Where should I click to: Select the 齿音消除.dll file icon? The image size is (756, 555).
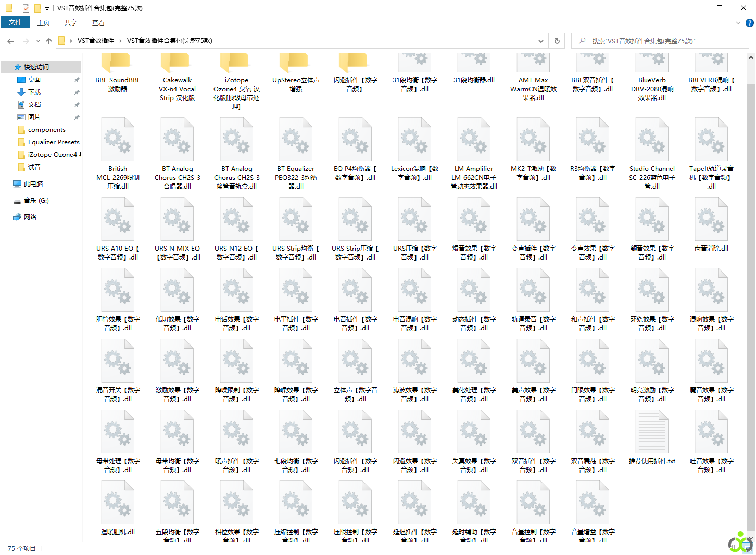coord(711,219)
